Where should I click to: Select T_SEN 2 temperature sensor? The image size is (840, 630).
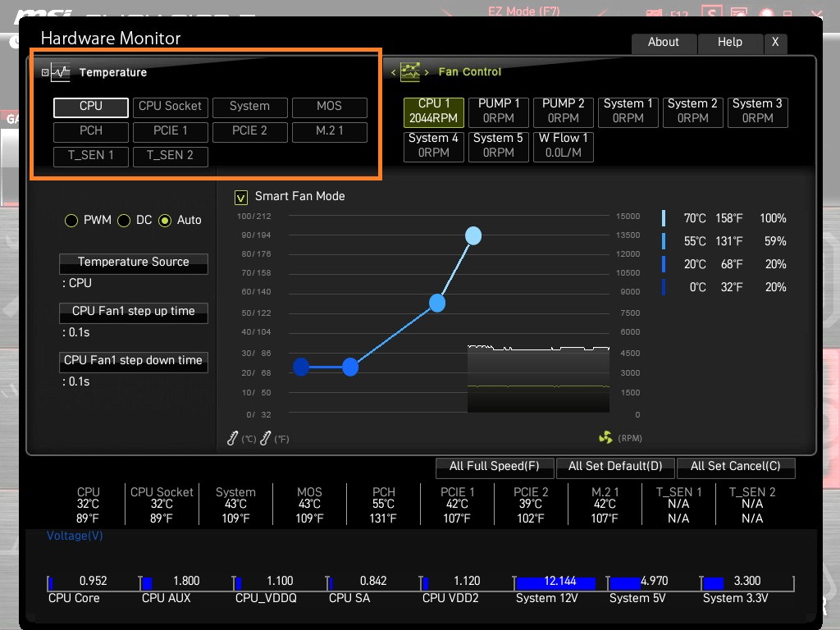click(171, 157)
